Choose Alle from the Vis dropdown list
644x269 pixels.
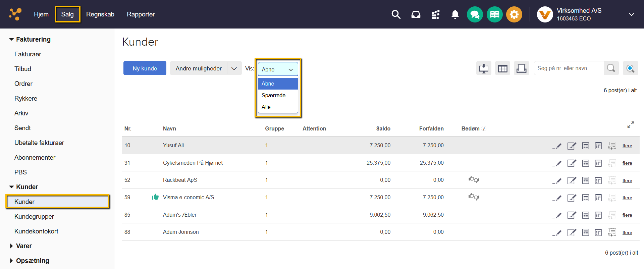pyautogui.click(x=266, y=107)
